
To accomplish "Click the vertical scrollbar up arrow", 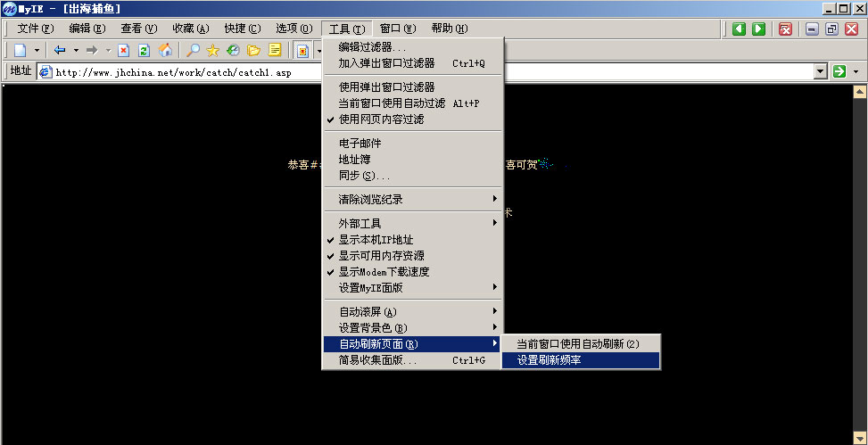I will (x=860, y=92).
